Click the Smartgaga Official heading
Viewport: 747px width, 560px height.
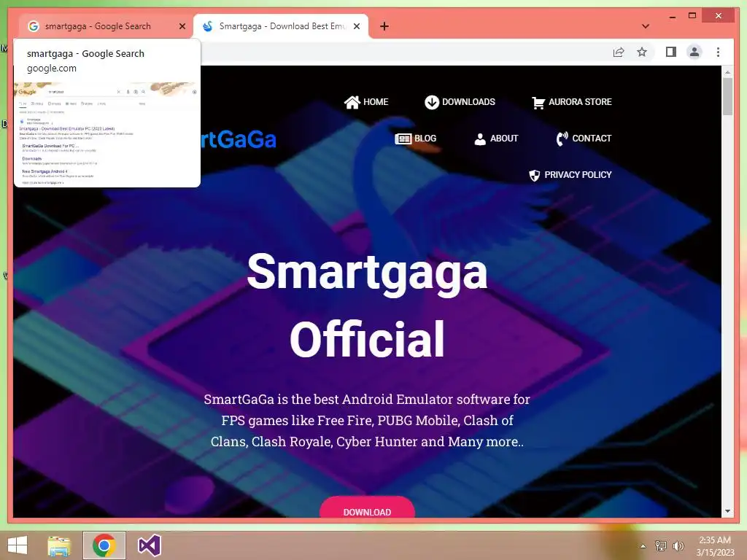coord(368,305)
